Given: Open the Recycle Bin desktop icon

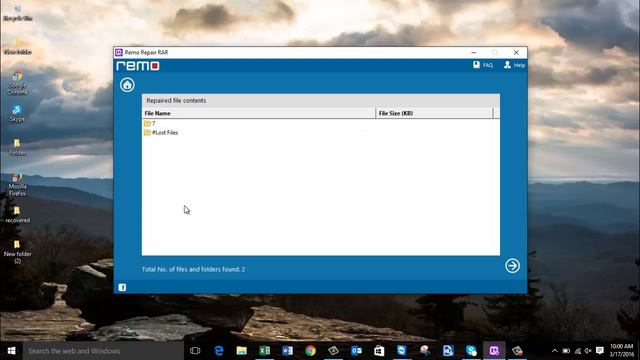Looking at the screenshot, I should click(x=18, y=12).
